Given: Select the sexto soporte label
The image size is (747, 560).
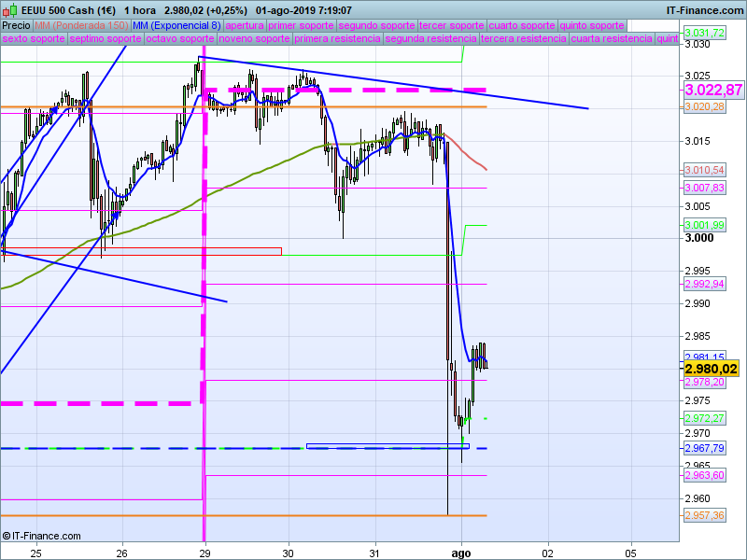Looking at the screenshot, I should (x=34, y=38).
